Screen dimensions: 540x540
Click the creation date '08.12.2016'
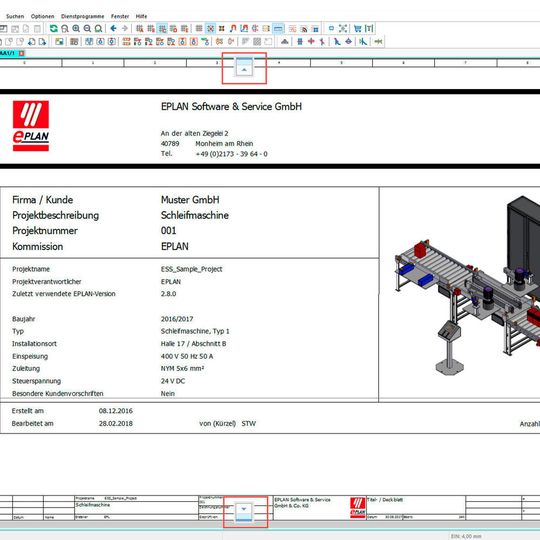[x=116, y=411]
